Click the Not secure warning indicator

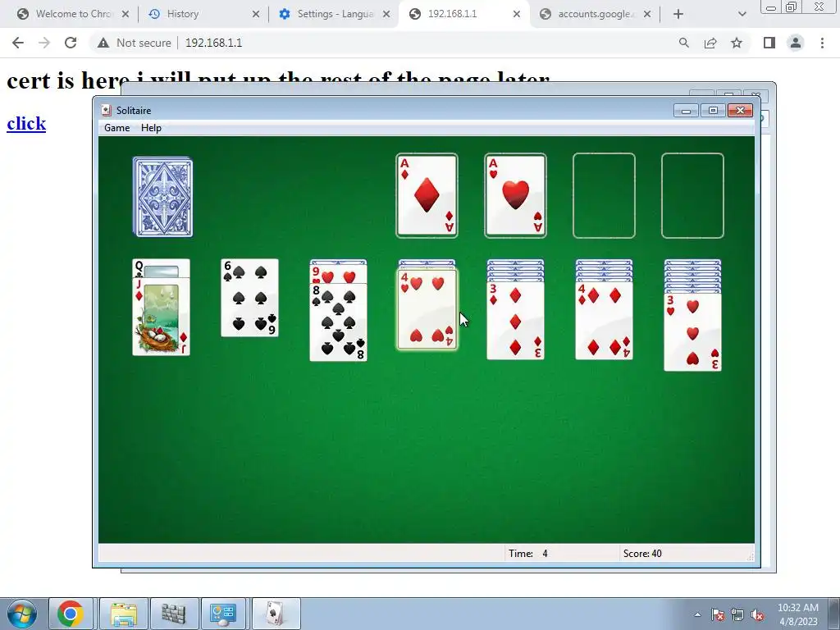coord(134,43)
